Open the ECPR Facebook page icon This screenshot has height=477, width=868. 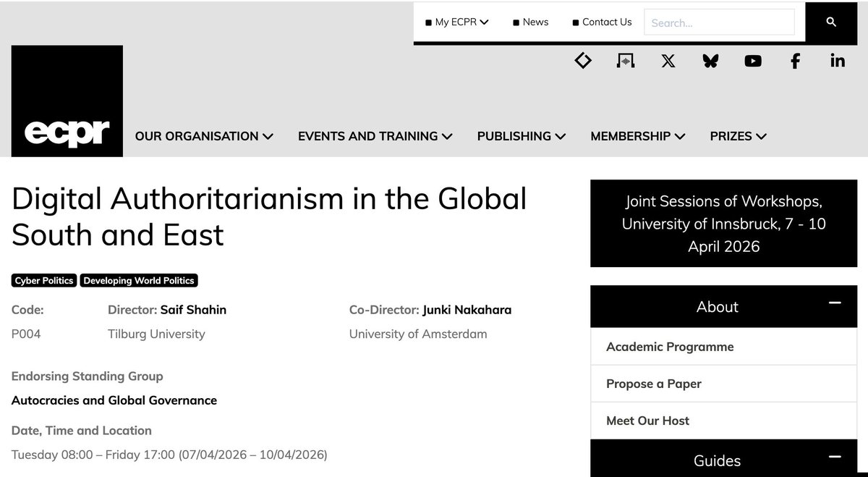795,61
